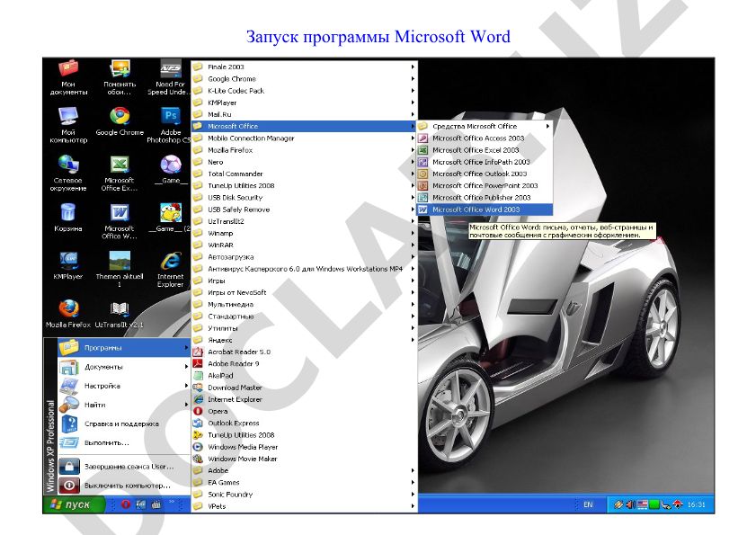Open Network Neighborhood desktop icon
756x535 pixels.
(68, 174)
